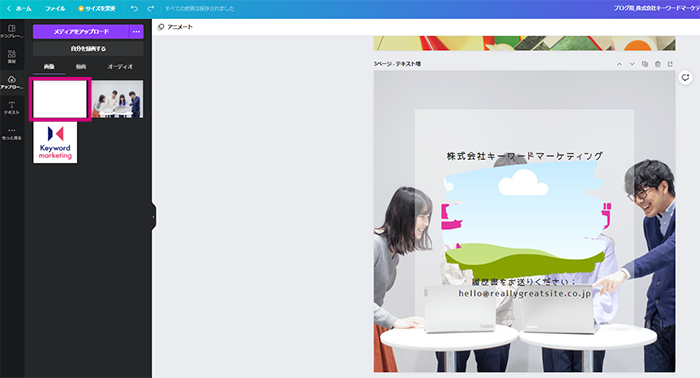Switch to the Audio tab
700x378 pixels.
tap(120, 66)
